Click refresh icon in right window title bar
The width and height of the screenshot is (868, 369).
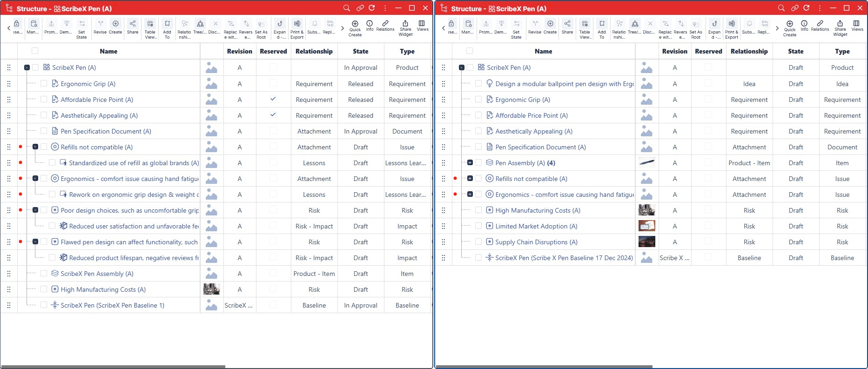pos(807,8)
